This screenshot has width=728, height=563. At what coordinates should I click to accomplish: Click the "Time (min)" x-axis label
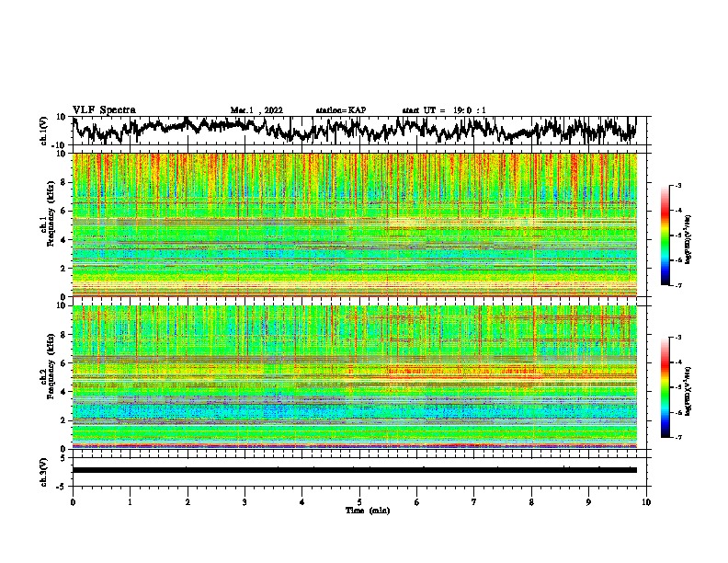[368, 511]
